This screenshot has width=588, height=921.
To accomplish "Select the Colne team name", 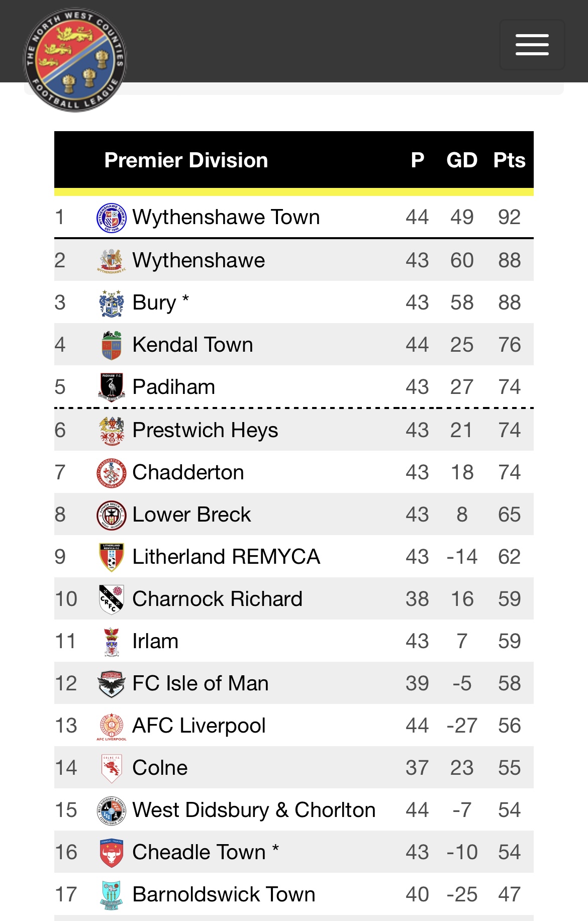I will pyautogui.click(x=160, y=768).
